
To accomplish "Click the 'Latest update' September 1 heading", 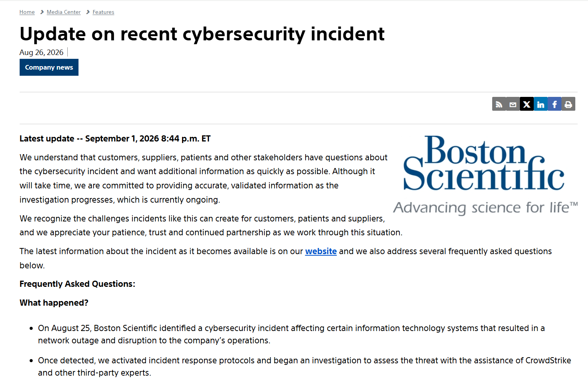I will (115, 139).
